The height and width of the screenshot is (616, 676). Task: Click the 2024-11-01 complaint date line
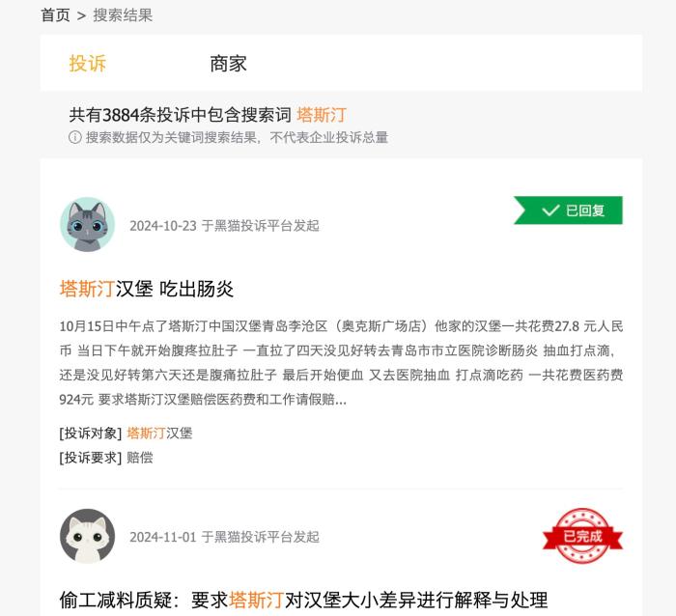coord(224,537)
